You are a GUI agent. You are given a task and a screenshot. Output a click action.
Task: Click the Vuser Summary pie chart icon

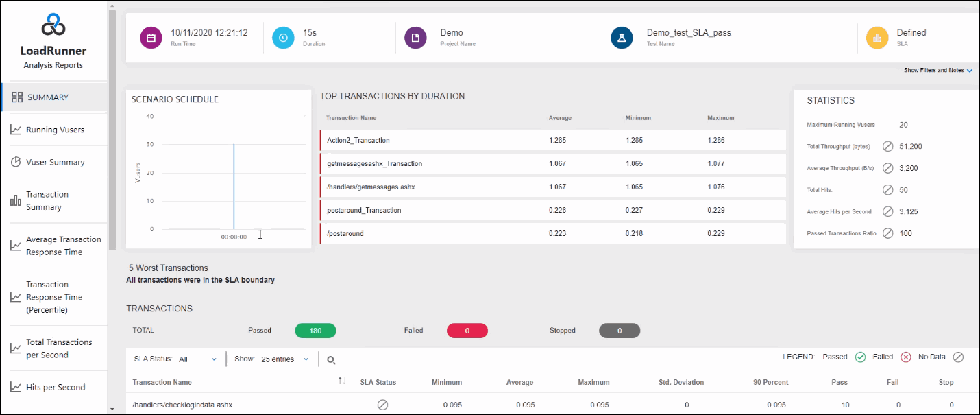(16, 162)
